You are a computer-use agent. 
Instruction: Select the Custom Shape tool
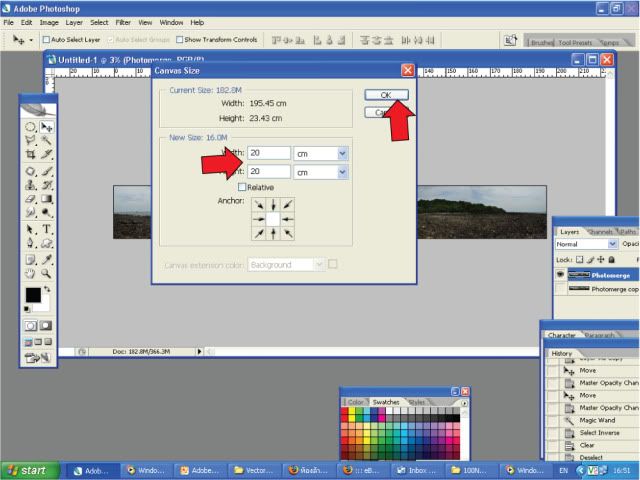(x=47, y=243)
